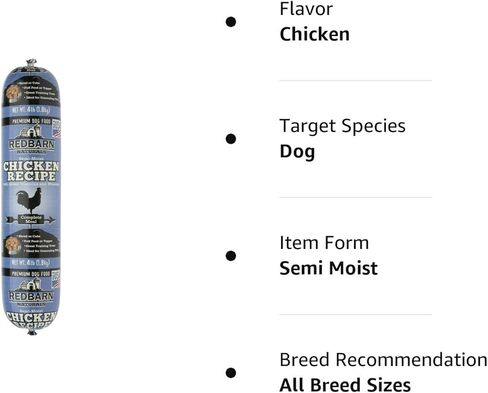Viewport: 488px width, 393px height.
Task: Click the large Chicken Recipe title on package
Action: coord(31,171)
